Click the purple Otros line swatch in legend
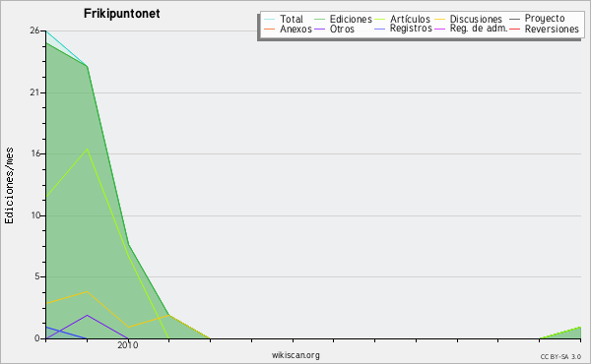This screenshot has width=591, height=364. (319, 29)
